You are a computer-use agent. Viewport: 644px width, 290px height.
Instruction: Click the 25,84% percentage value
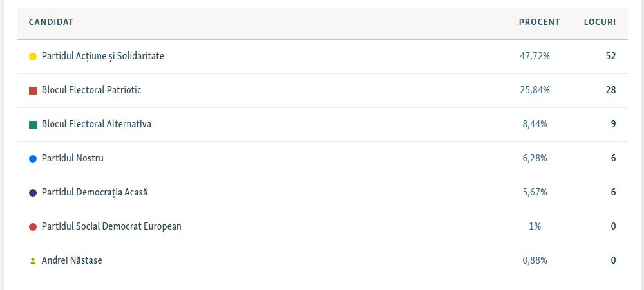(x=535, y=90)
